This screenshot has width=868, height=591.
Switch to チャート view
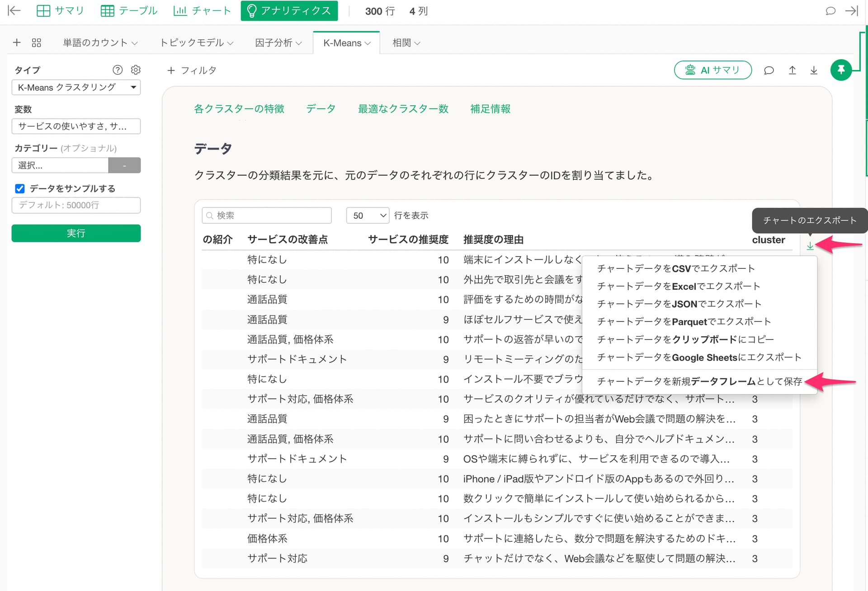tap(202, 11)
